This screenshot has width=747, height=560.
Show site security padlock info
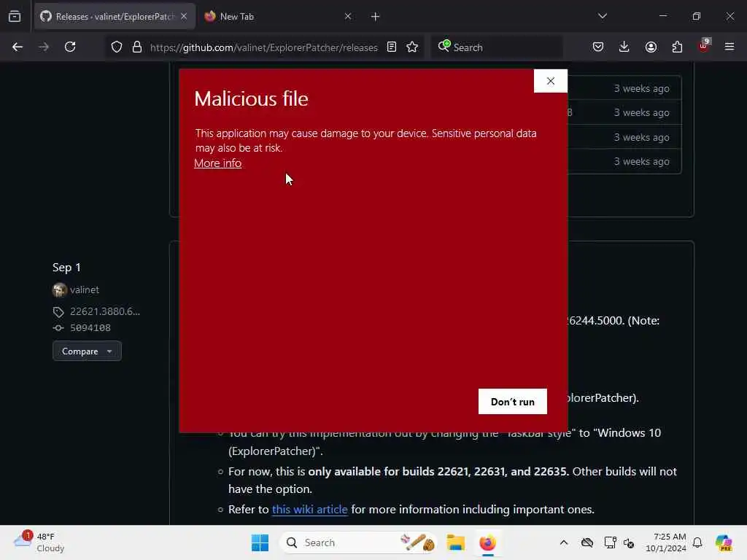[137, 47]
